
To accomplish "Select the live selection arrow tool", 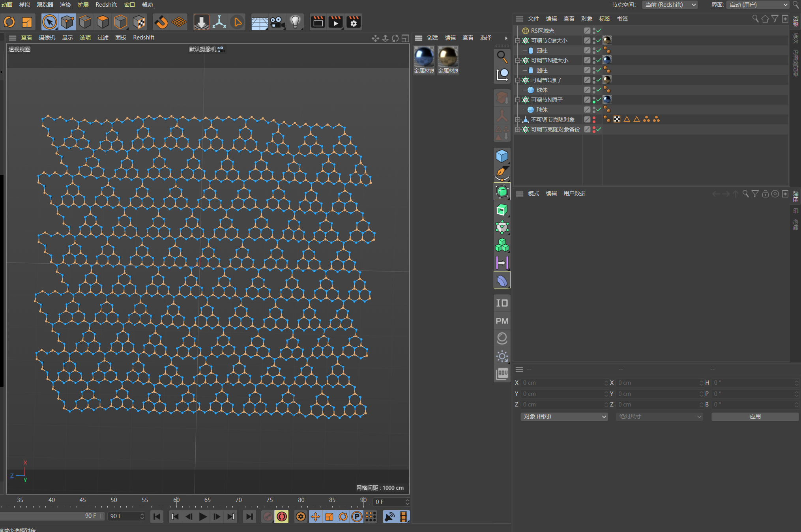I will pyautogui.click(x=49, y=22).
